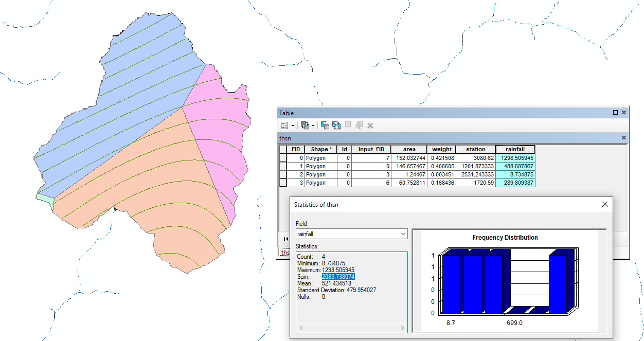Click the Select By Attributes icon
Viewport: 644px width, 341px height.
point(325,125)
